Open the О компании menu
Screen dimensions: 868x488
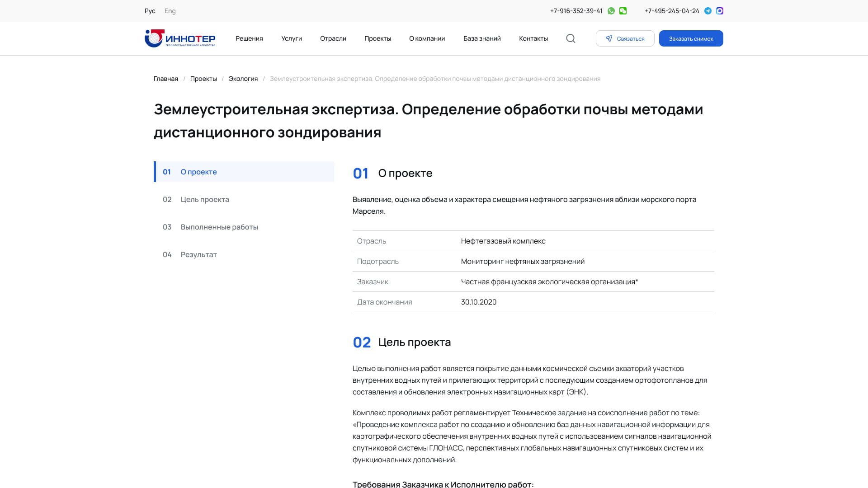pyautogui.click(x=427, y=38)
